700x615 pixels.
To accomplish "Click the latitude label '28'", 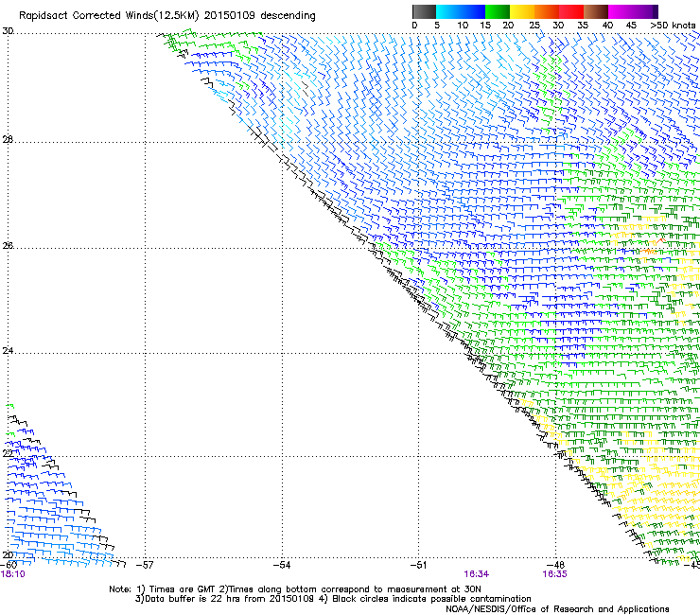I will tap(8, 140).
